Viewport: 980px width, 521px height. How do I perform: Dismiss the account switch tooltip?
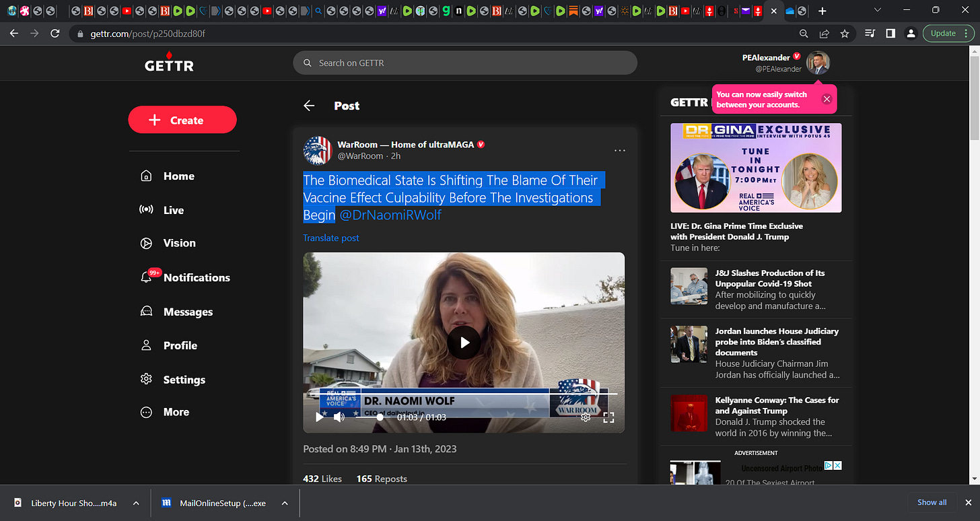coord(827,99)
